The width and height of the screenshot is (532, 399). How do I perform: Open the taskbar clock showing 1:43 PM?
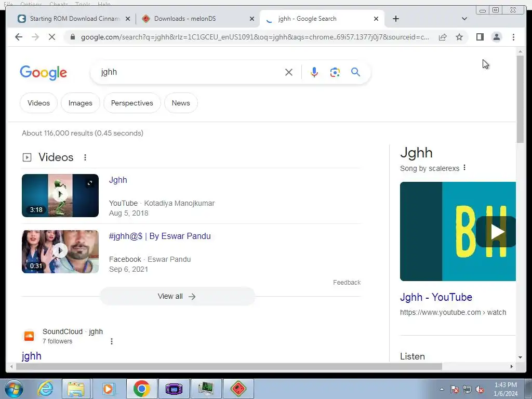coord(506,389)
